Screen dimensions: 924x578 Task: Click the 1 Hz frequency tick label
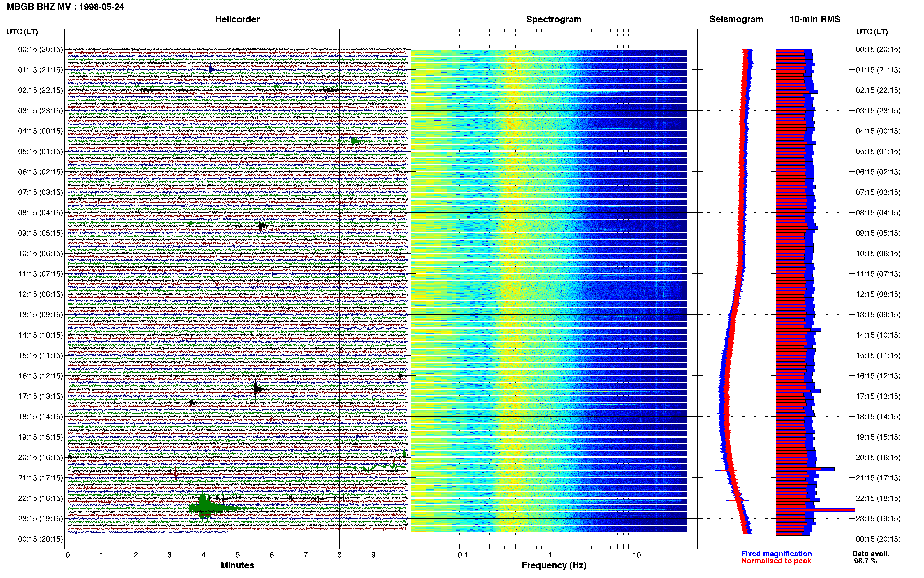tap(550, 555)
